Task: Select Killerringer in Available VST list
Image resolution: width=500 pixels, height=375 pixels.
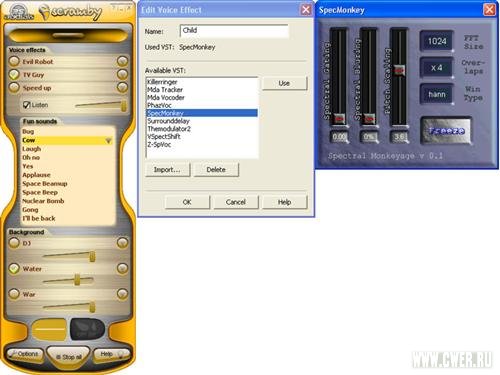Action: point(202,82)
